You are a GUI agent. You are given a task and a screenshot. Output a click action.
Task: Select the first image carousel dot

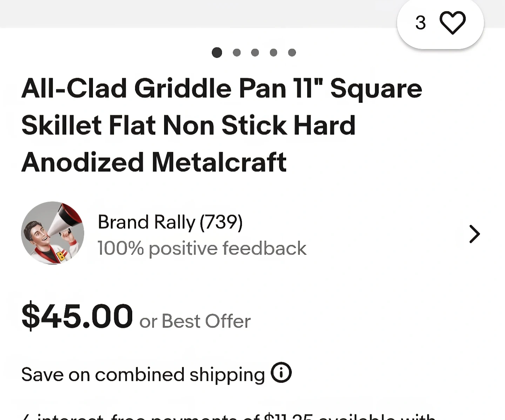[217, 53]
